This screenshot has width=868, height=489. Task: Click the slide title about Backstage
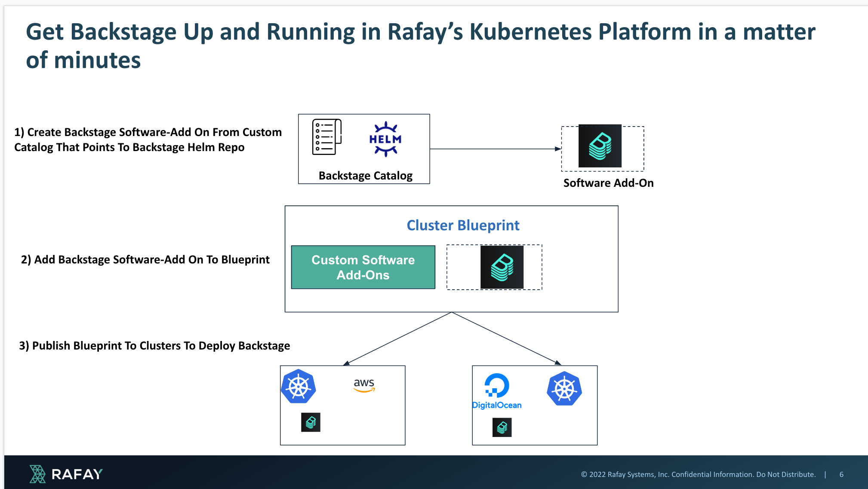tap(420, 45)
